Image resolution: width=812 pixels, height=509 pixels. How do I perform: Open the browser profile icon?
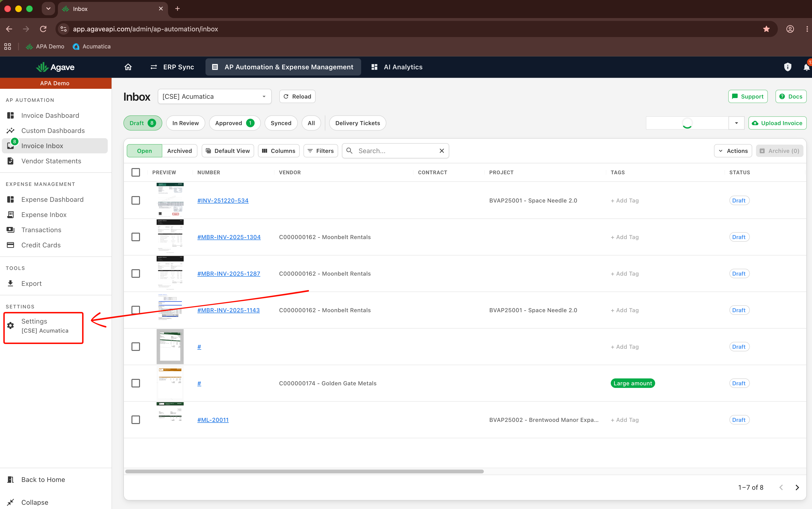[790, 29]
